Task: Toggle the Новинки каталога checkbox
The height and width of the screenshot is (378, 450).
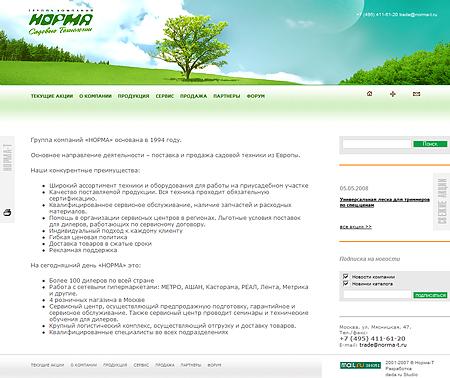Action: [346, 283]
